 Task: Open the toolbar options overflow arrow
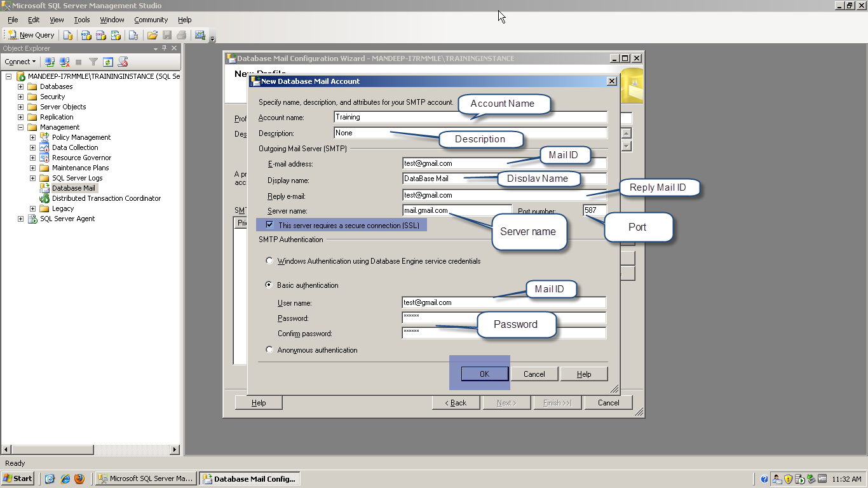pyautogui.click(x=213, y=37)
